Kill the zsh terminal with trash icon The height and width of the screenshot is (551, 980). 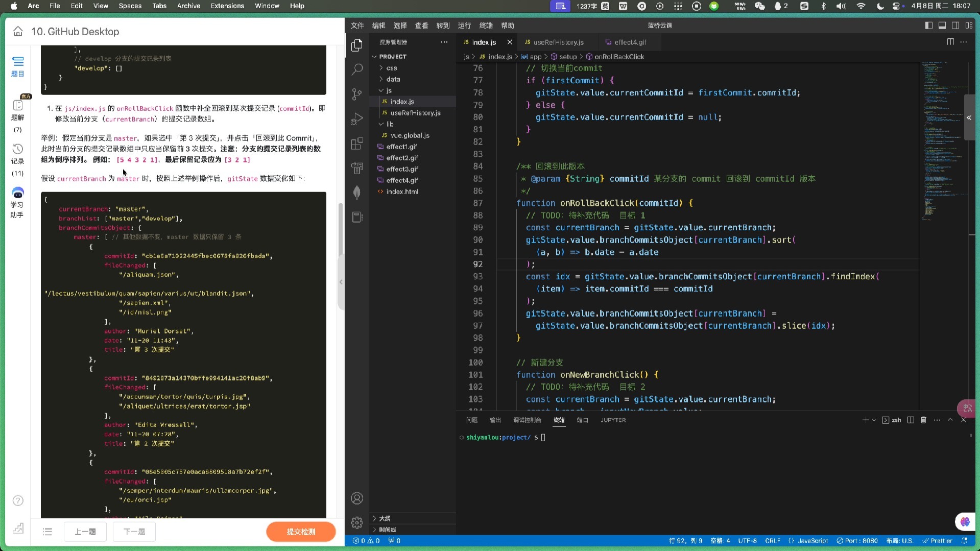tap(923, 420)
